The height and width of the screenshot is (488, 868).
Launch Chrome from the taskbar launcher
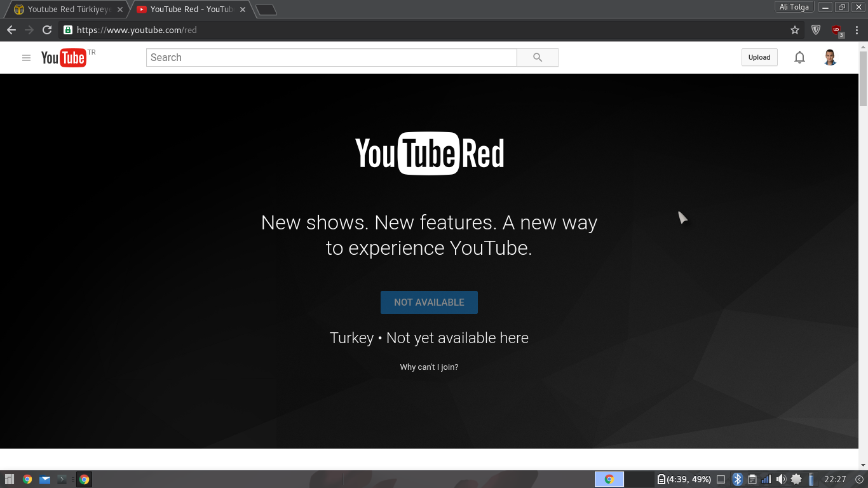click(x=27, y=479)
